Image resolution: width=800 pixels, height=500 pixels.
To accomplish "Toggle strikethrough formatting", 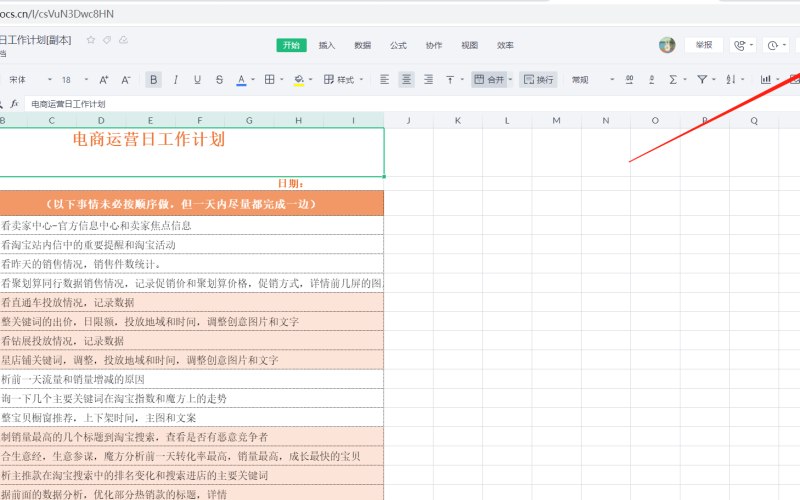I will (x=219, y=80).
